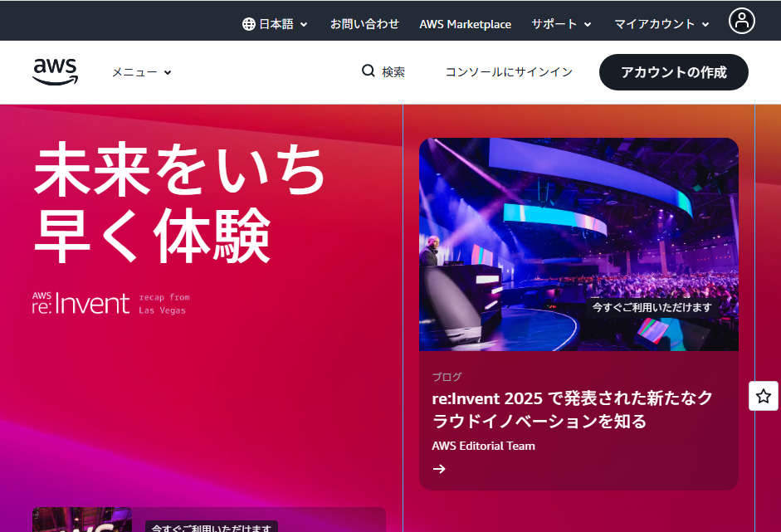Expand the メニュー dropdown
The image size is (781, 532).
[142, 72]
